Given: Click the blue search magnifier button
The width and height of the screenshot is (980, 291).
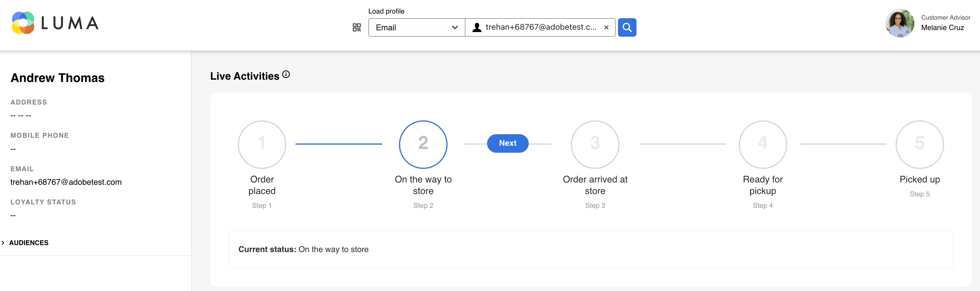Looking at the screenshot, I should click(627, 27).
